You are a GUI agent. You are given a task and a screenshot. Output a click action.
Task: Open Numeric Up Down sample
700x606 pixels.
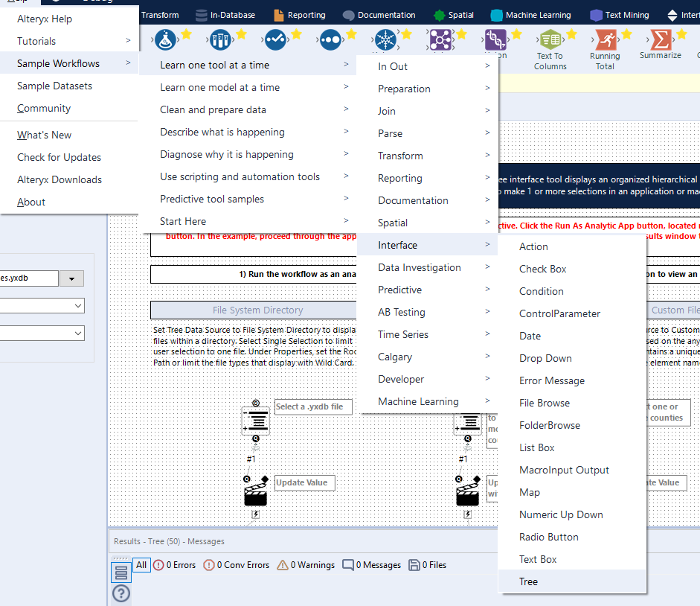tap(572, 514)
